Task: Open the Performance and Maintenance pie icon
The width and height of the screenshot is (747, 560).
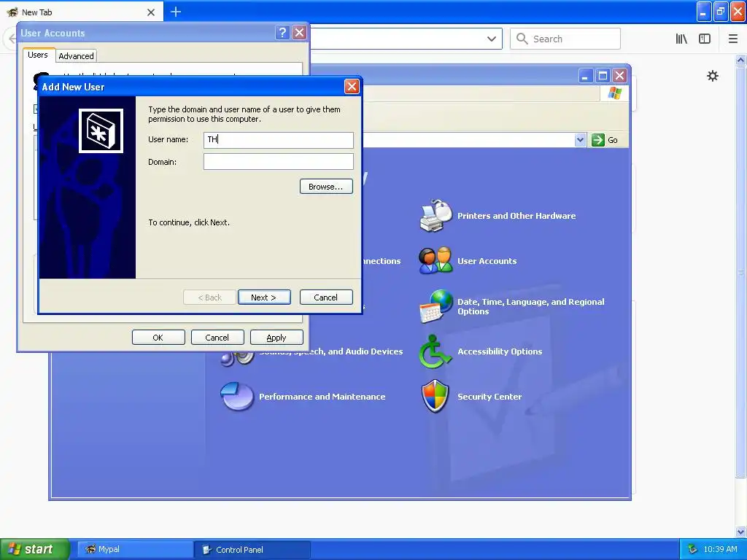Action: pos(237,396)
